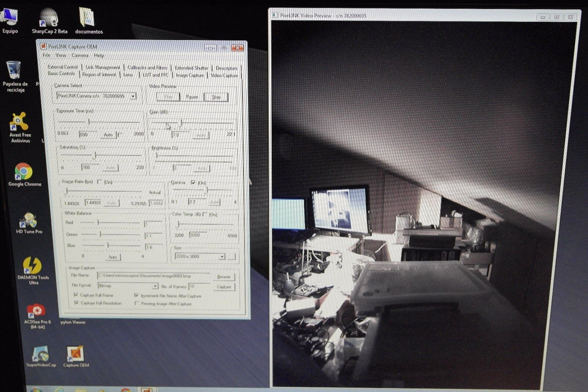This screenshot has height=392, width=588.
Task: Stop the video preview
Action: 216,97
